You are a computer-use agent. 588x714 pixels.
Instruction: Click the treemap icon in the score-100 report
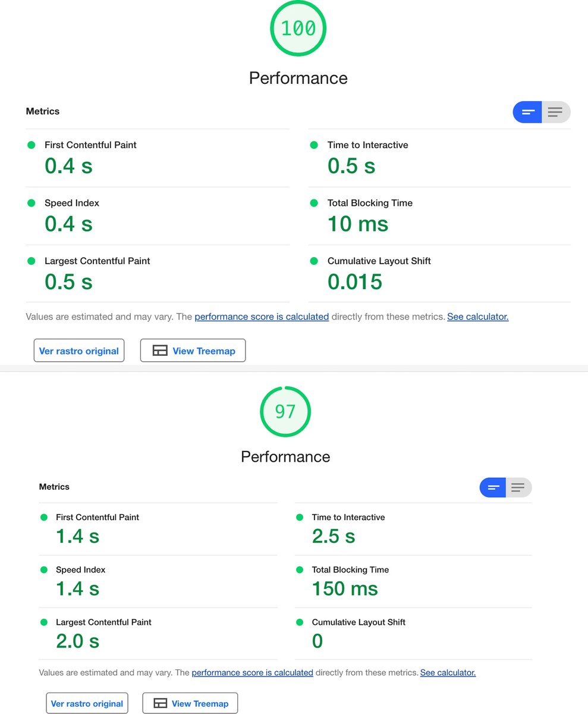(160, 351)
